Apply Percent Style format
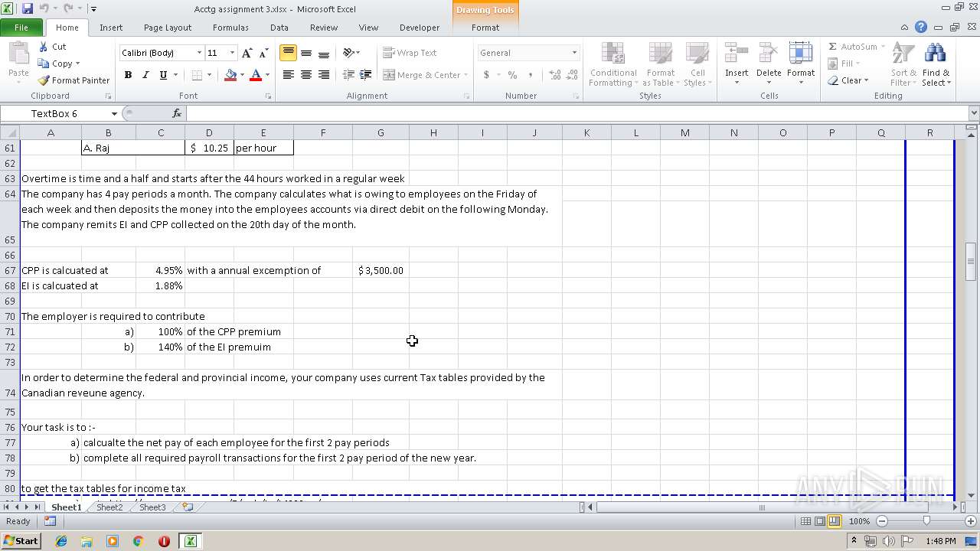 click(512, 75)
